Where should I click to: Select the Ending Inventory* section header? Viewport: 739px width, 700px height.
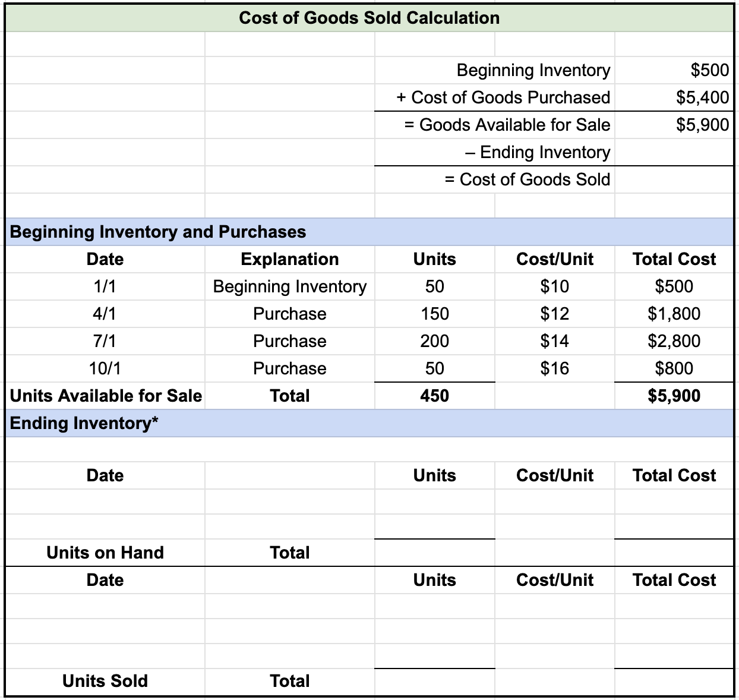[x=82, y=423]
